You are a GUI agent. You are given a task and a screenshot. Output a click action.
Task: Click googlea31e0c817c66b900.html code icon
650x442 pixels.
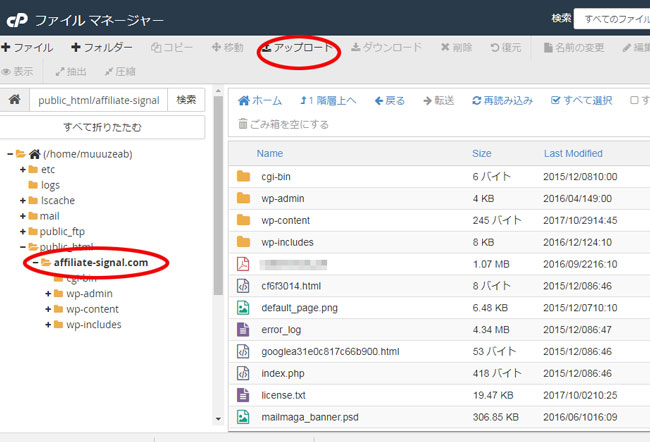pos(243,352)
